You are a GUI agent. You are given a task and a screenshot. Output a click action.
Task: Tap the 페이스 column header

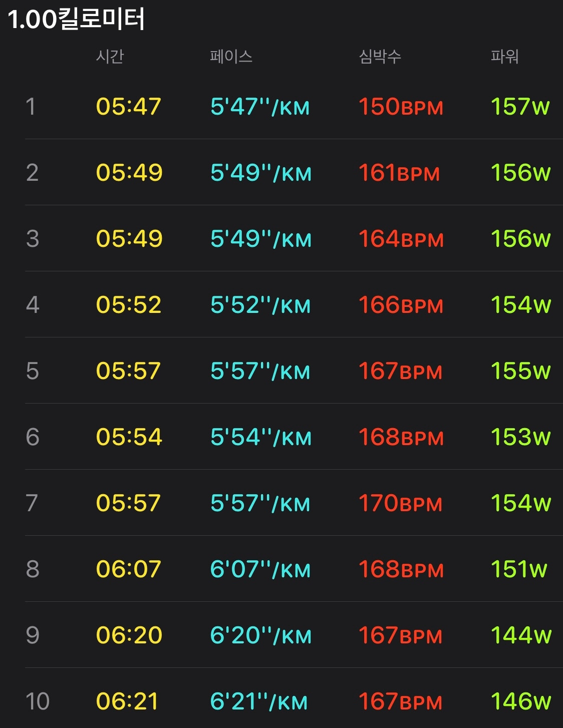click(231, 56)
